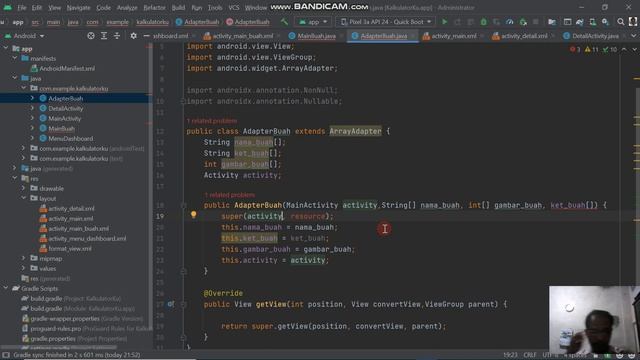640x360 pixels.
Task: Click kalkulatorku breadcrumb in navigation bar
Action: pos(152,22)
